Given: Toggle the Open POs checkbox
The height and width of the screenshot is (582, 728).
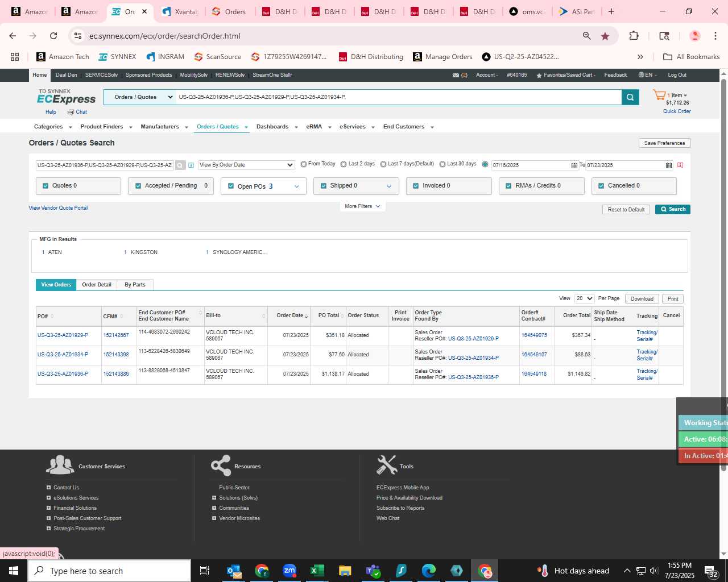Looking at the screenshot, I should [x=231, y=186].
